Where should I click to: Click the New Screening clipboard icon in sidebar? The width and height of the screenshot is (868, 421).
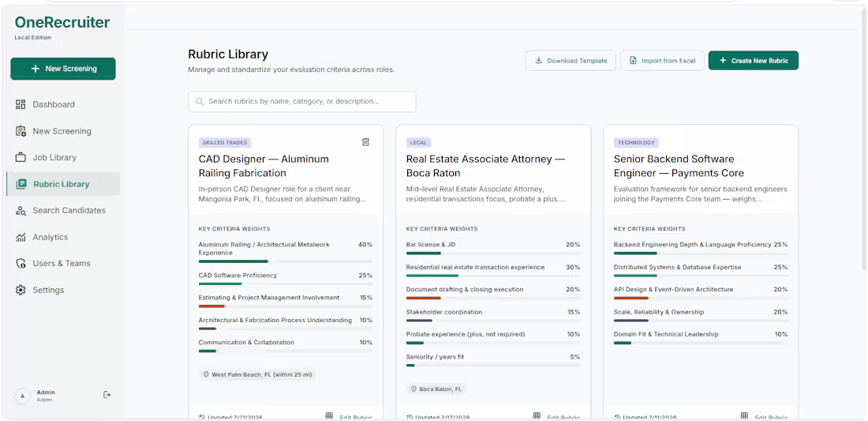[x=21, y=131]
